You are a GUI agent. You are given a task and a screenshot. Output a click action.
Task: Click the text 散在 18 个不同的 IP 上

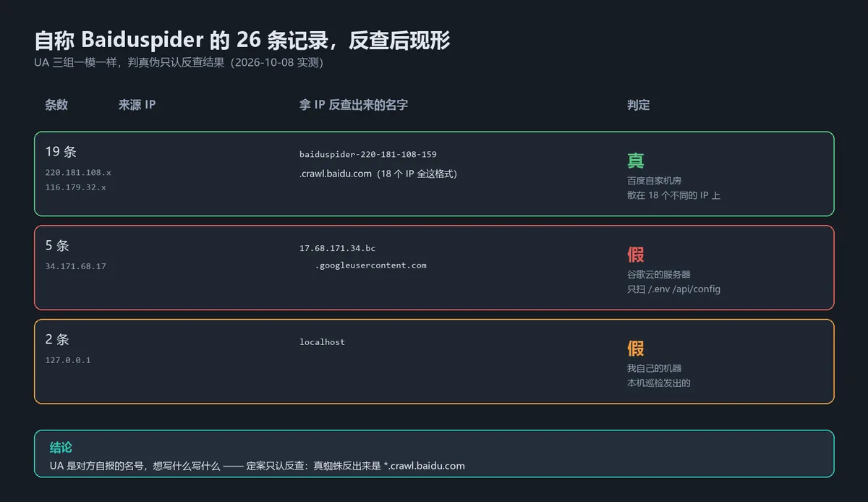coord(673,195)
